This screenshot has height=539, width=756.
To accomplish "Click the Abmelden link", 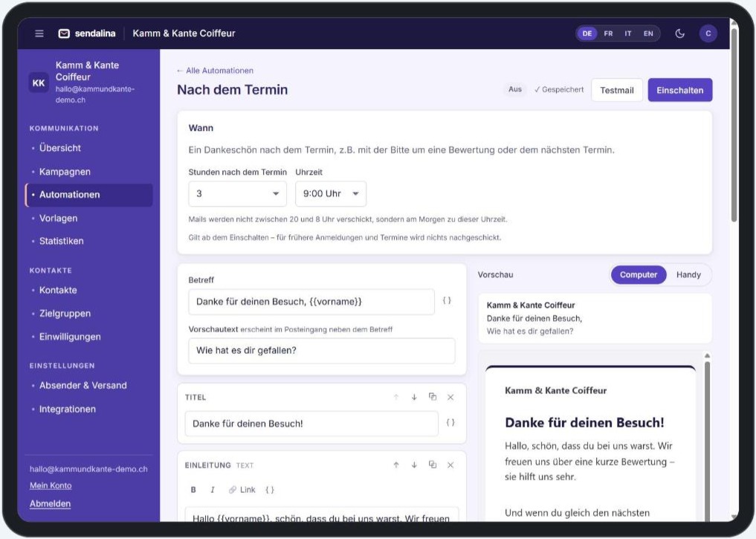I will pyautogui.click(x=50, y=504).
